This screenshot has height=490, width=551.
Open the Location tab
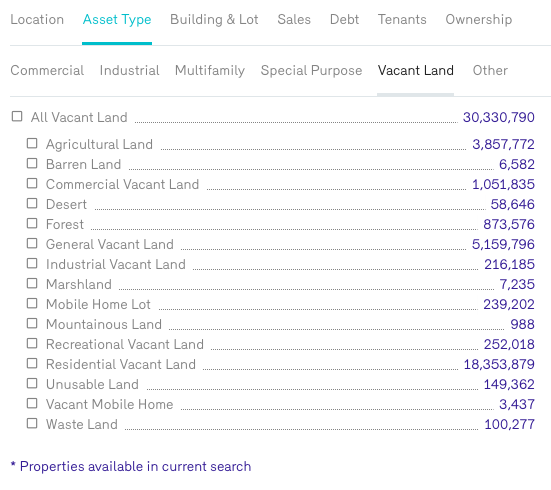click(x=37, y=20)
